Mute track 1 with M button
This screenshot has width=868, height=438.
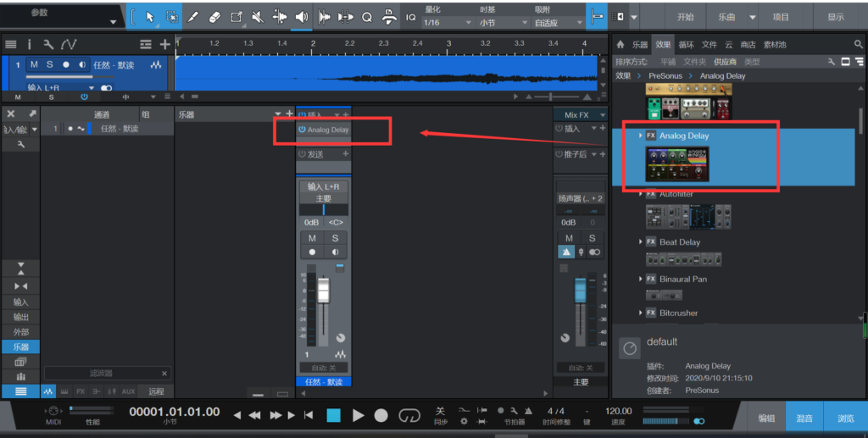tap(34, 64)
